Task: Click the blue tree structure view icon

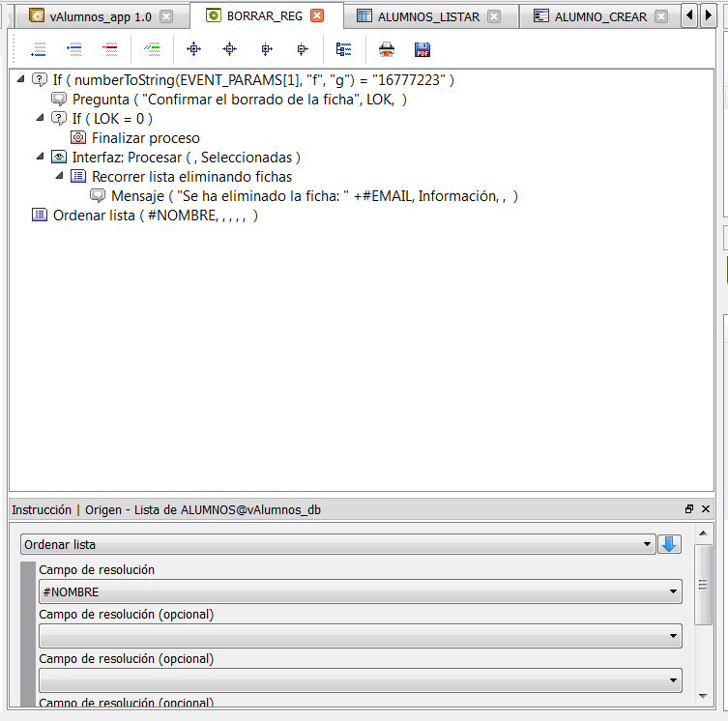Action: [x=343, y=49]
